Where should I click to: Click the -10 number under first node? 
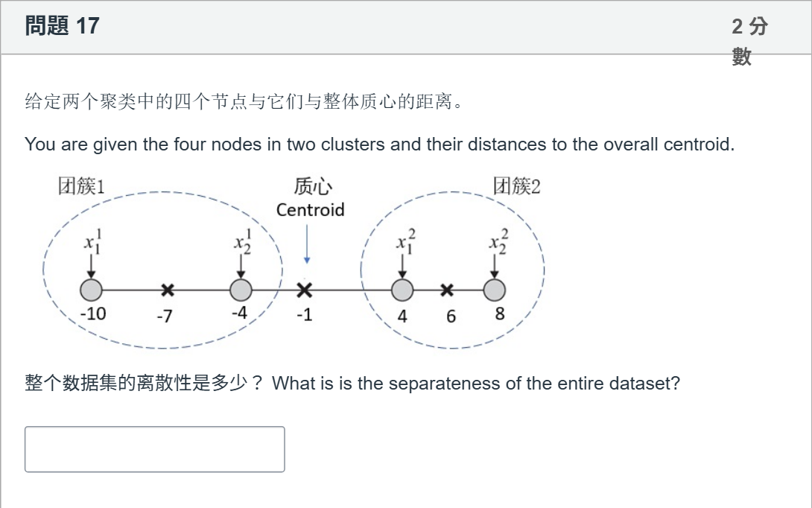(x=92, y=314)
